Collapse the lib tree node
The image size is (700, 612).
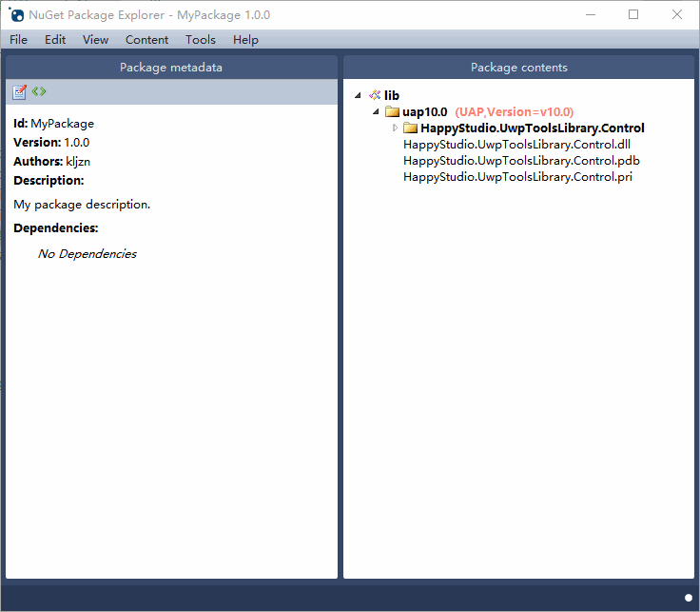click(x=358, y=95)
